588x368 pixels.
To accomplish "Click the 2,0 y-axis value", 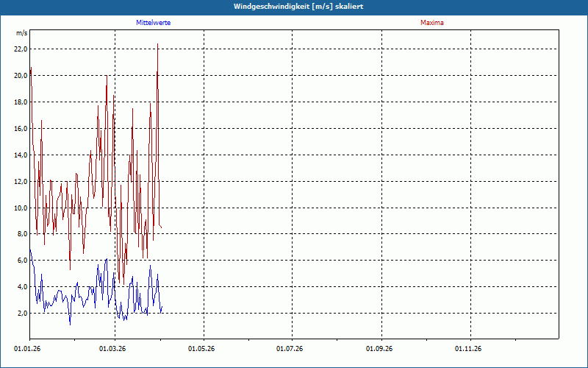I will click(x=22, y=314).
